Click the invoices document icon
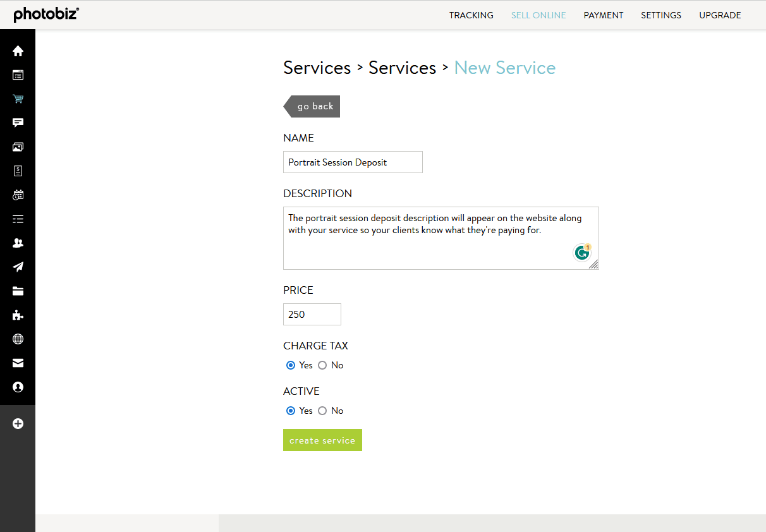Screen dimensions: 766x532 pyautogui.click(x=18, y=171)
